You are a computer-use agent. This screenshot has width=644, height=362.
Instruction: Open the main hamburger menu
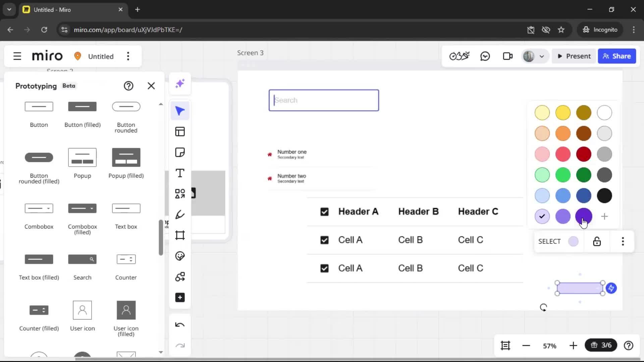(17, 56)
